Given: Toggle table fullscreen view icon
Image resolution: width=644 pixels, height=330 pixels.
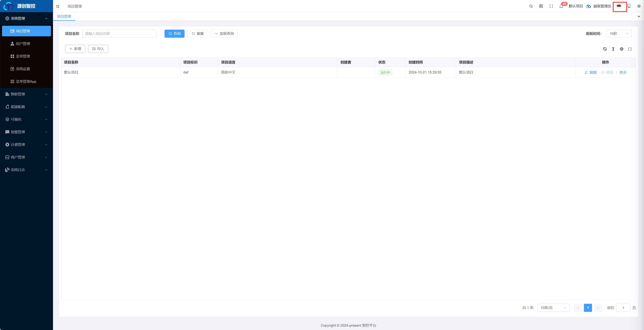Looking at the screenshot, I should click(630, 49).
